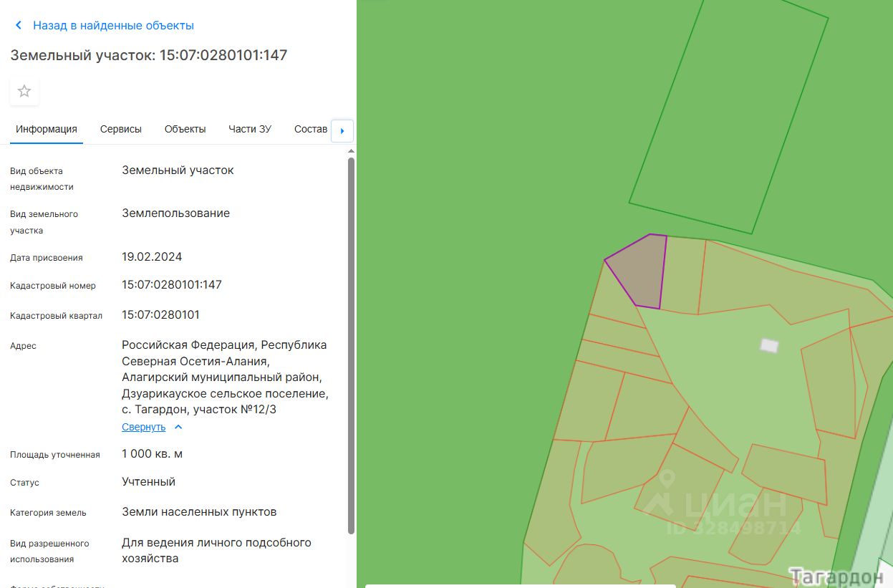Screen dimensions: 893x588
Task: Click 'Для ведения личного подсобного хозяйства' text
Action: click(x=216, y=551)
